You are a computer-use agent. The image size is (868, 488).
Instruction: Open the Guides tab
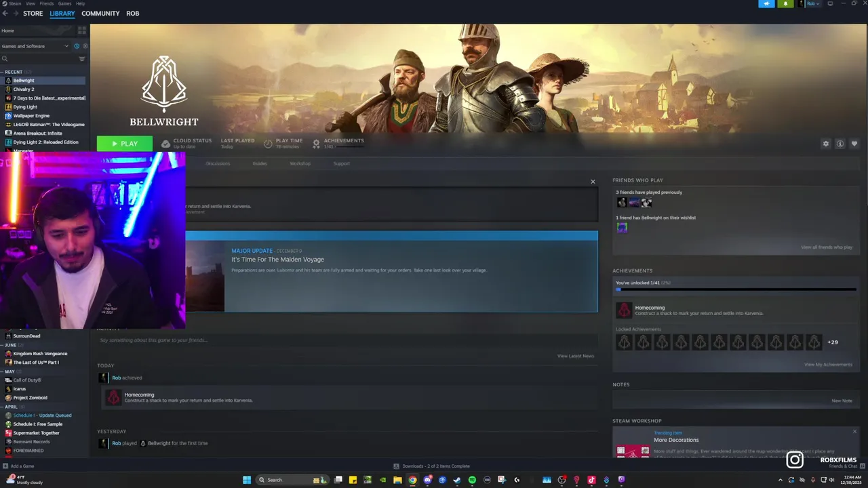click(x=260, y=163)
